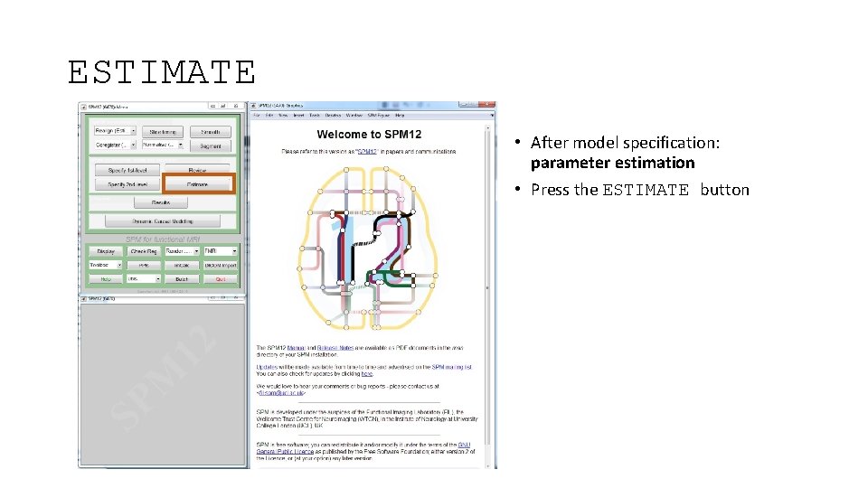
Task: Click the ImCalc button
Action: coord(182,266)
